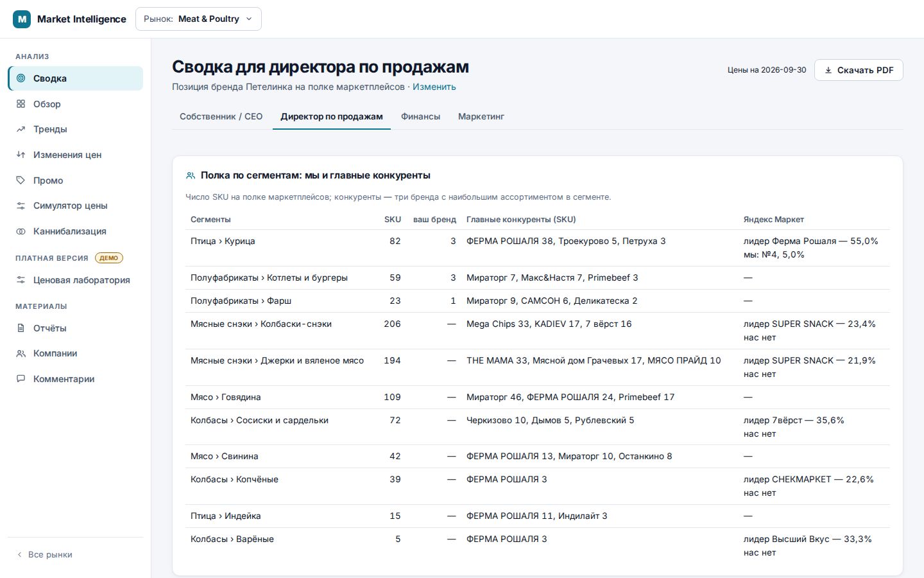Click the Симулятор цены sliders icon

(21, 206)
